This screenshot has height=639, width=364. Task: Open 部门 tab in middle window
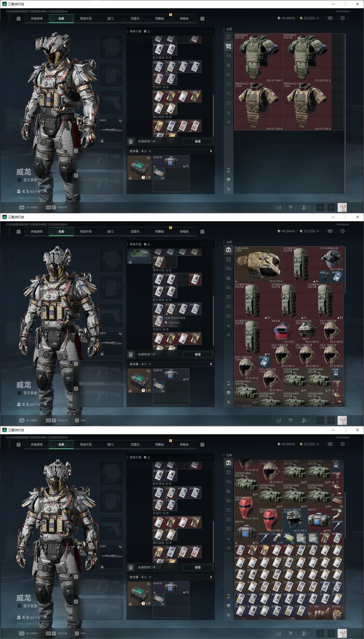(110, 232)
